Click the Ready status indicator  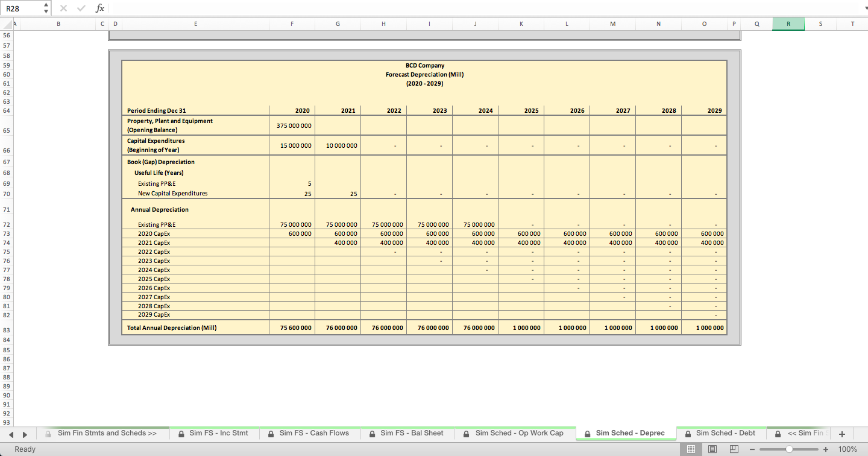pyautogui.click(x=25, y=449)
